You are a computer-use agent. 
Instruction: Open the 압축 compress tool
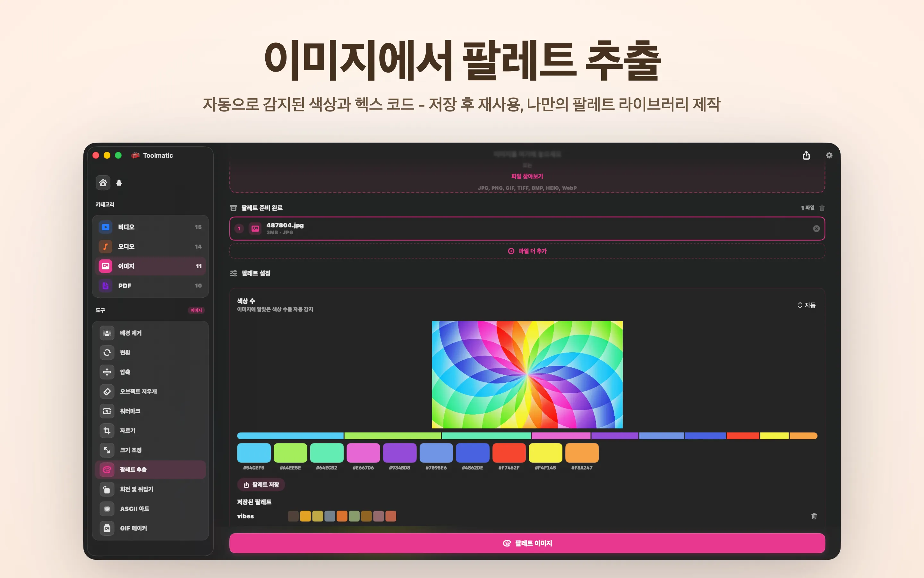(x=150, y=372)
